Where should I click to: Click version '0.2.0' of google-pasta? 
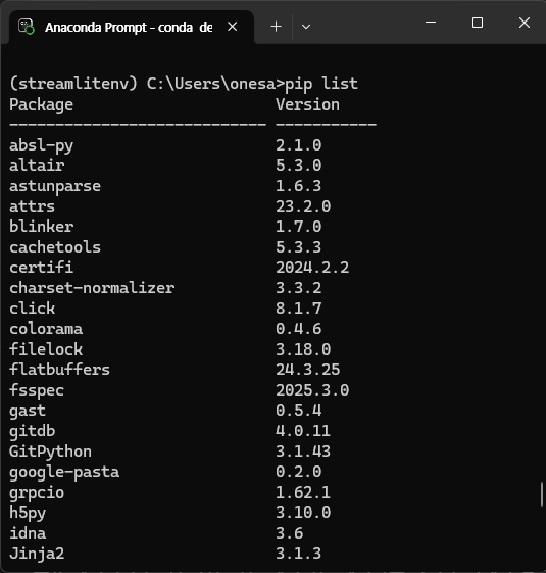coord(299,472)
